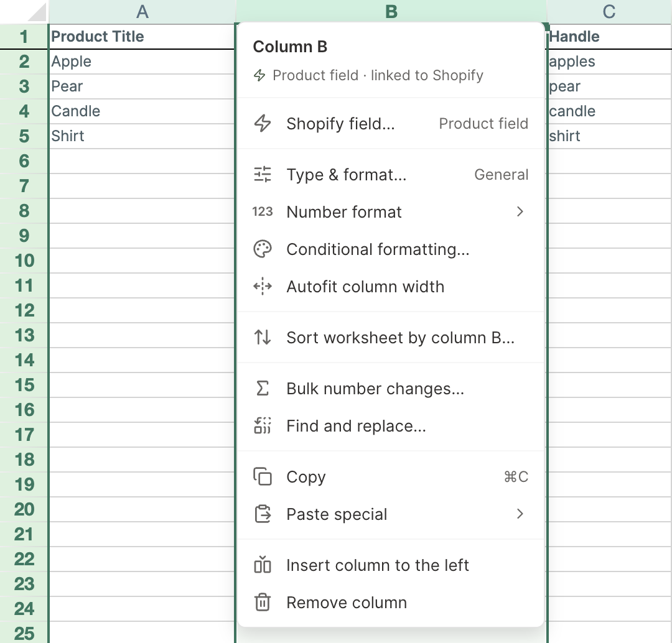Click the small bolt icon in the Product field subtitle
This screenshot has height=643, width=672.
pyautogui.click(x=259, y=75)
